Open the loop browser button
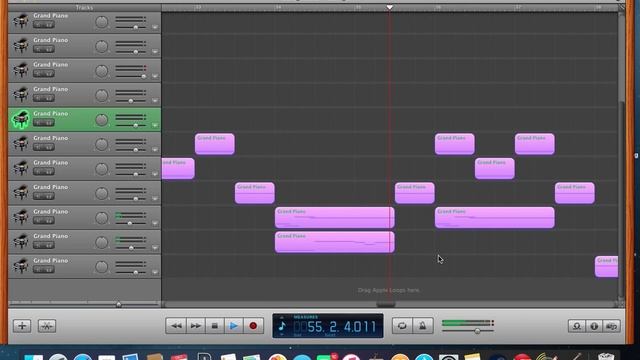Image resolution: width=640 pixels, height=360 pixels. [x=577, y=326]
